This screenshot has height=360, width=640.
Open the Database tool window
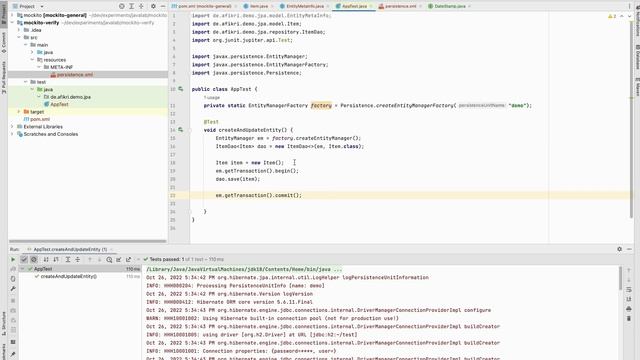637,57
